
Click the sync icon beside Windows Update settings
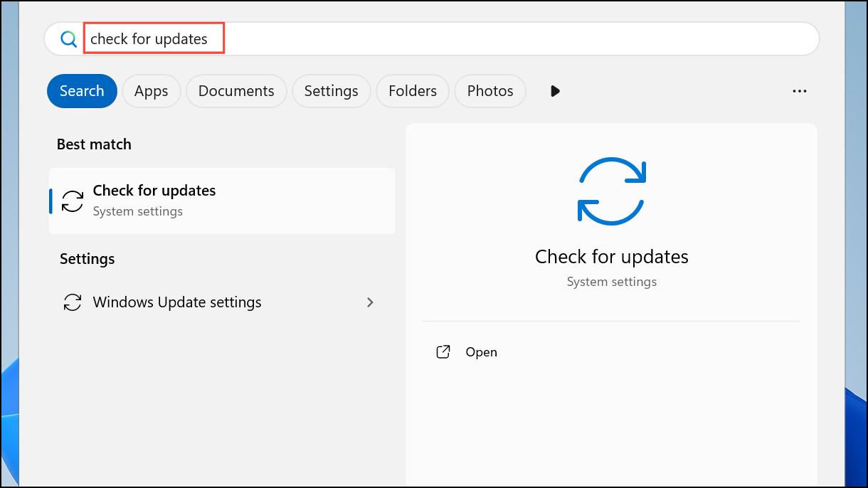pos(73,302)
